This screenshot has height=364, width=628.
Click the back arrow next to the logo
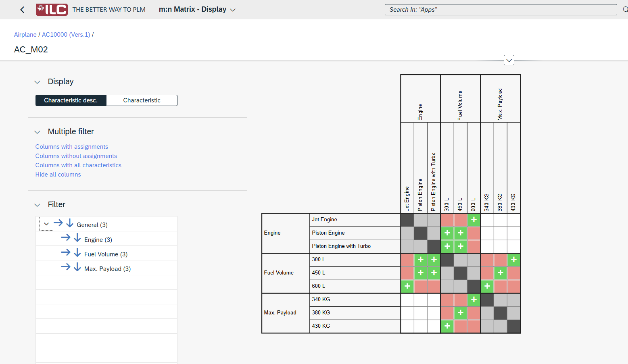[x=22, y=9]
